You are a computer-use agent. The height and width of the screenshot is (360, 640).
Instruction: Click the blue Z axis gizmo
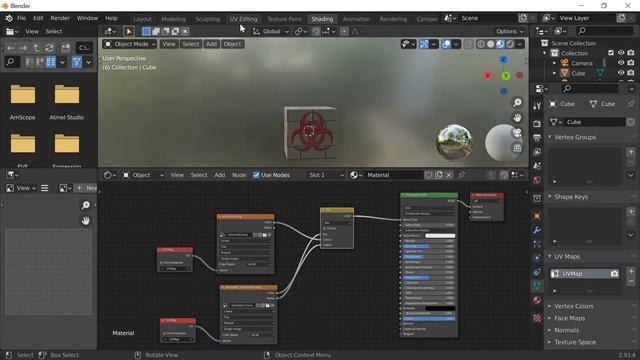click(504, 60)
